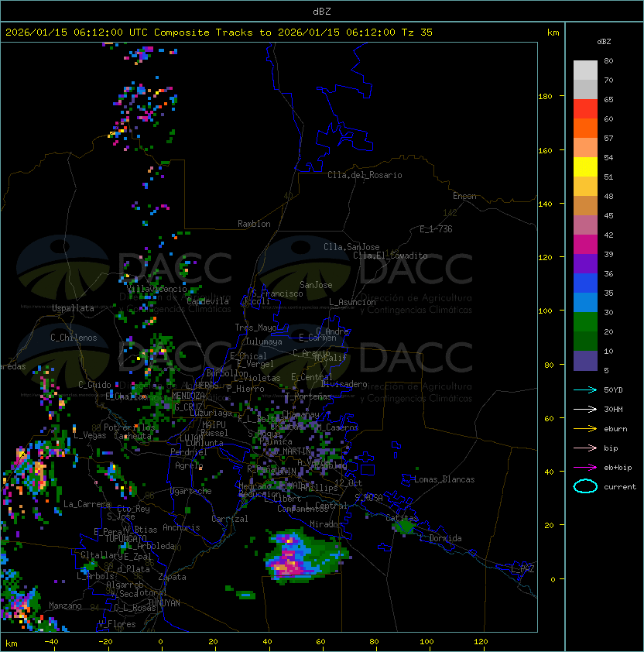Select the Uspallata label
Screen dimensions: 644x652
73,308
